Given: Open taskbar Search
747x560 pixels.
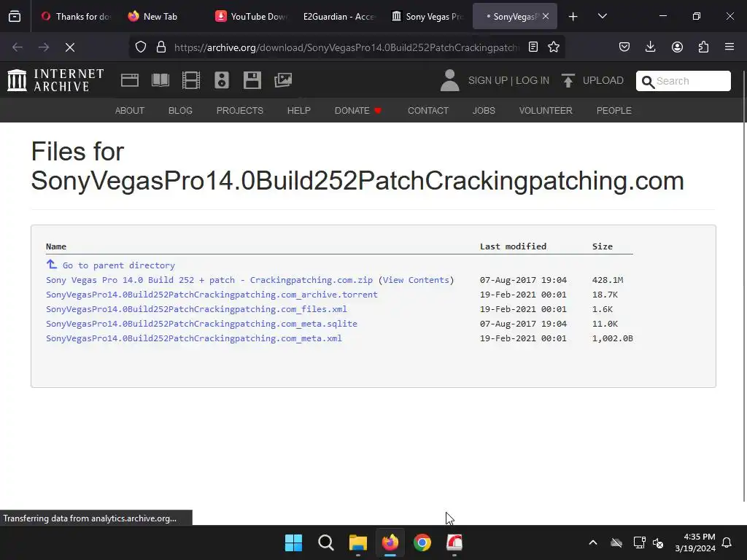Looking at the screenshot, I should point(326,542).
